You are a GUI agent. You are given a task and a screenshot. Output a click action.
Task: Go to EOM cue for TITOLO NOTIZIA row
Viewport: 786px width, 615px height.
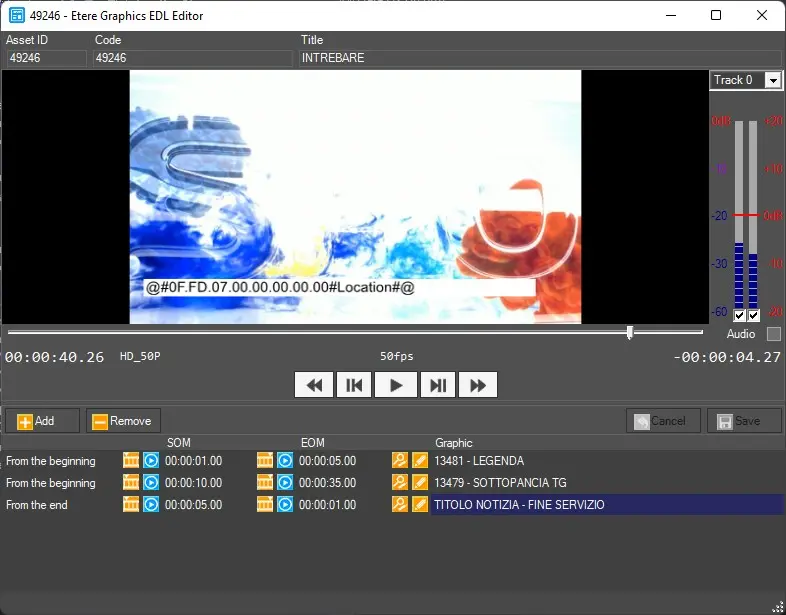pyautogui.click(x=285, y=505)
